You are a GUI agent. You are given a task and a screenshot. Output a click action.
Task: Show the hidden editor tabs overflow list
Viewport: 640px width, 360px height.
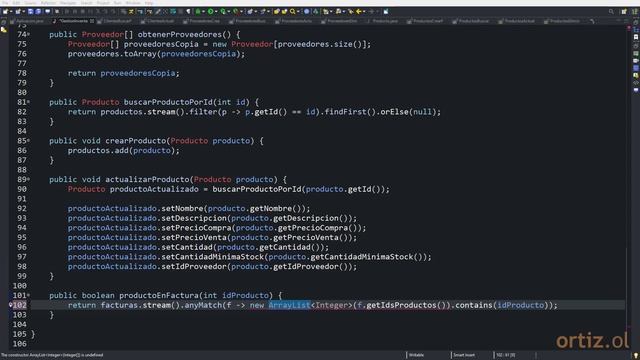pyautogui.click(x=592, y=21)
